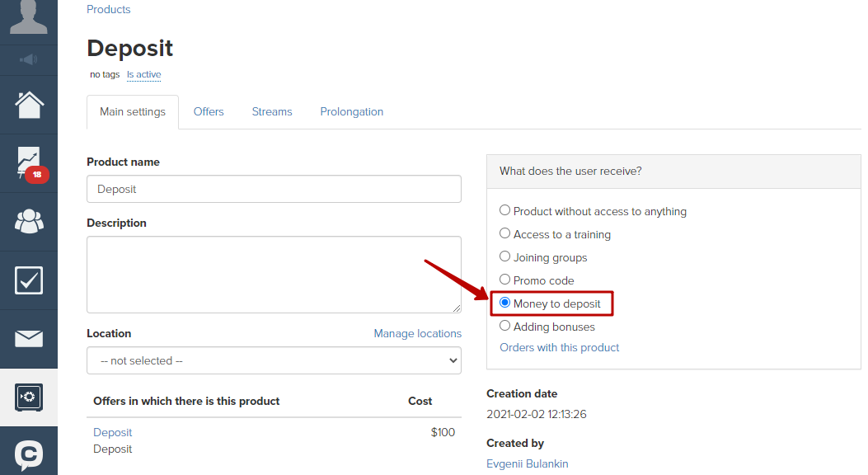This screenshot has width=868, height=475.
Task: Expand the Location dropdown
Action: pos(274,360)
